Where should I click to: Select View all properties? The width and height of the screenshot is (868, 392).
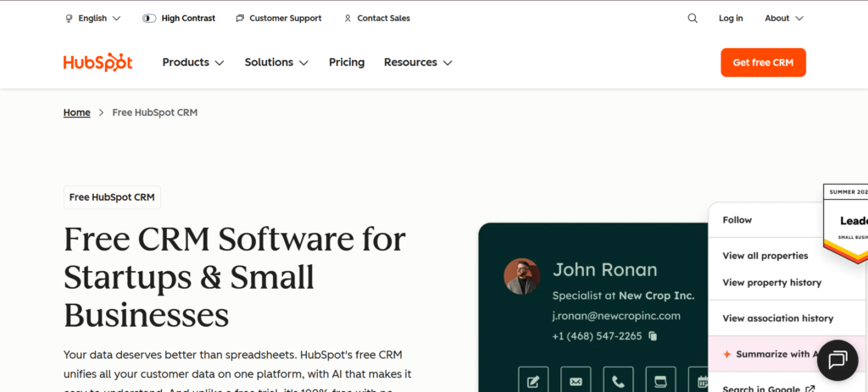coord(765,256)
